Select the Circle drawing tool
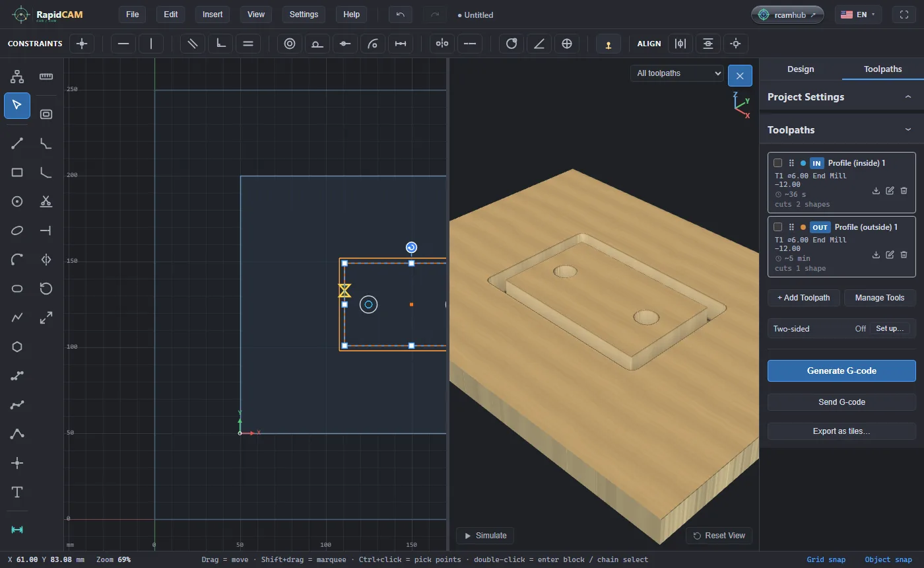Image resolution: width=924 pixels, height=568 pixels. (x=17, y=201)
